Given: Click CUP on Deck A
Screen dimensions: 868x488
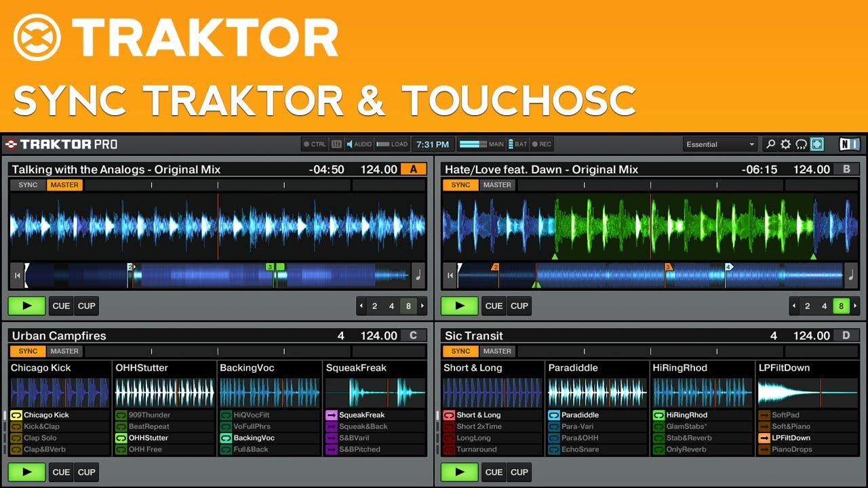Looking at the screenshot, I should coord(86,306).
